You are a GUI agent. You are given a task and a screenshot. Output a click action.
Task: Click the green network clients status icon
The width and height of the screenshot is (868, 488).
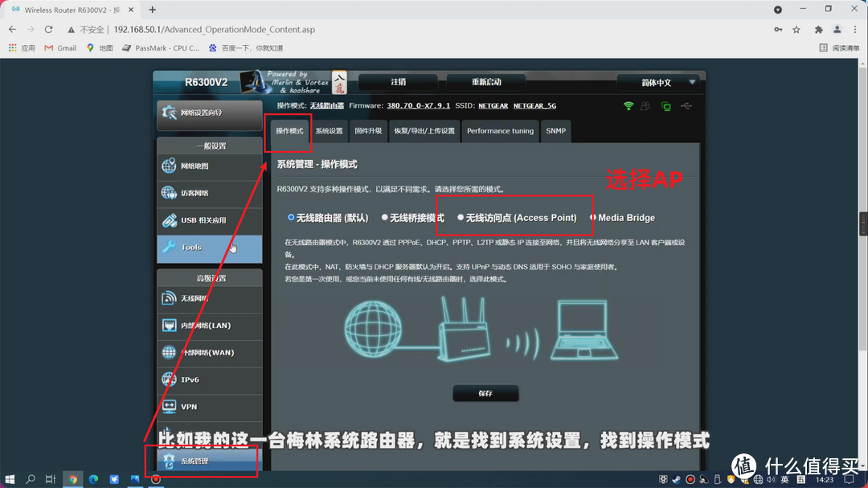[x=666, y=106]
